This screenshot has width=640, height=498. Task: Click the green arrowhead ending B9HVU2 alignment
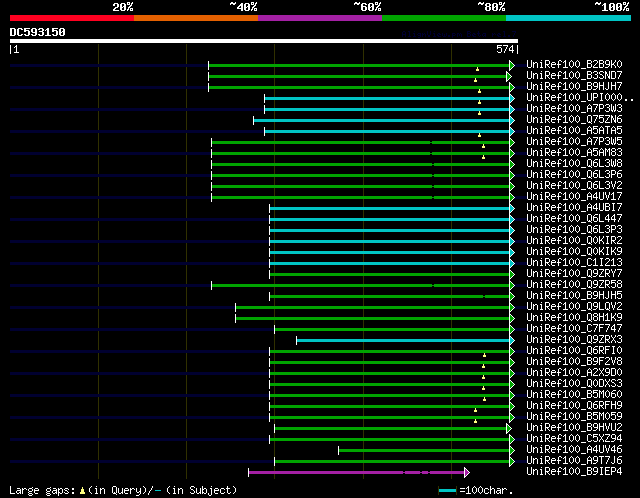[x=509, y=429]
